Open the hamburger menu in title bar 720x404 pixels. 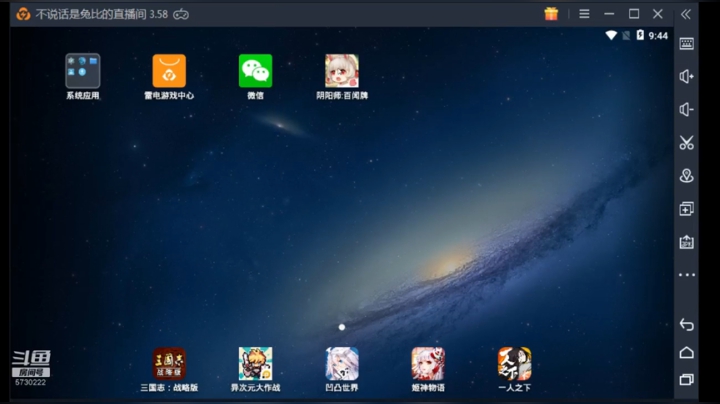click(584, 14)
